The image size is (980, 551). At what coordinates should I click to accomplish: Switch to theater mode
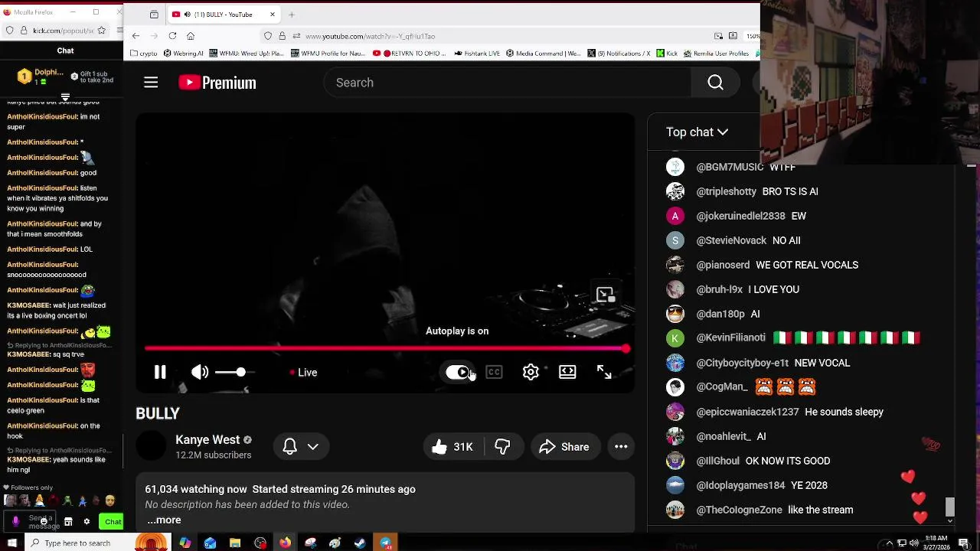pos(567,372)
